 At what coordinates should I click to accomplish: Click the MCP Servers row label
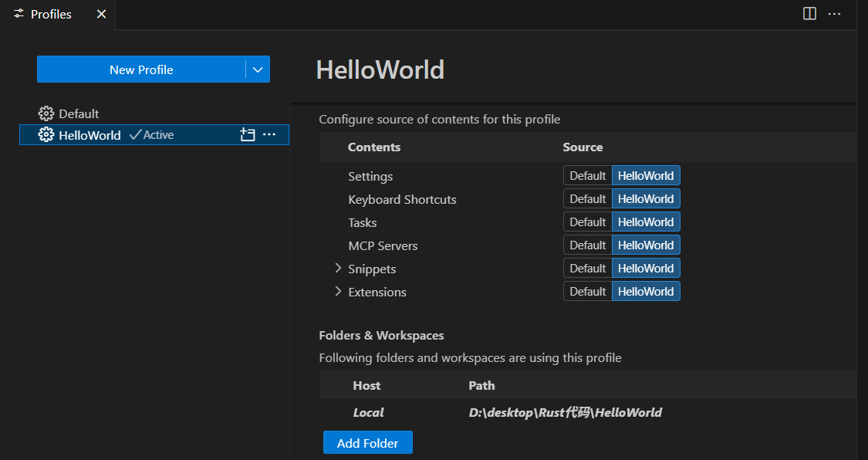[x=383, y=245]
